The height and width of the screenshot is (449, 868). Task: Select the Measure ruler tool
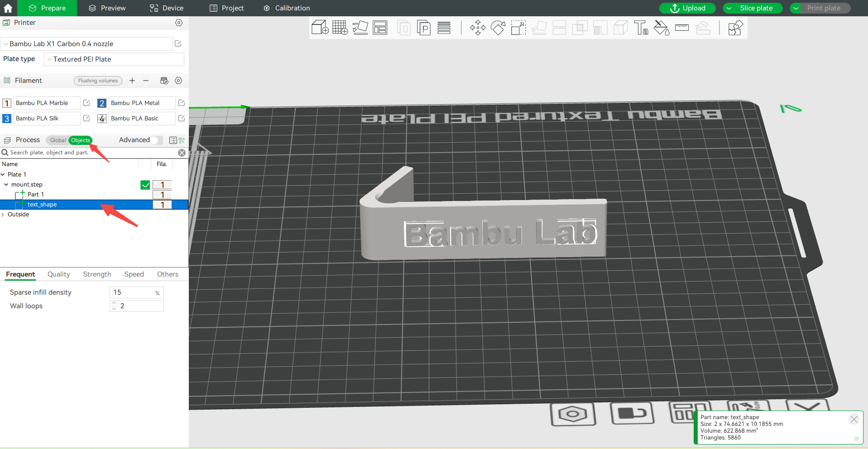coord(681,28)
